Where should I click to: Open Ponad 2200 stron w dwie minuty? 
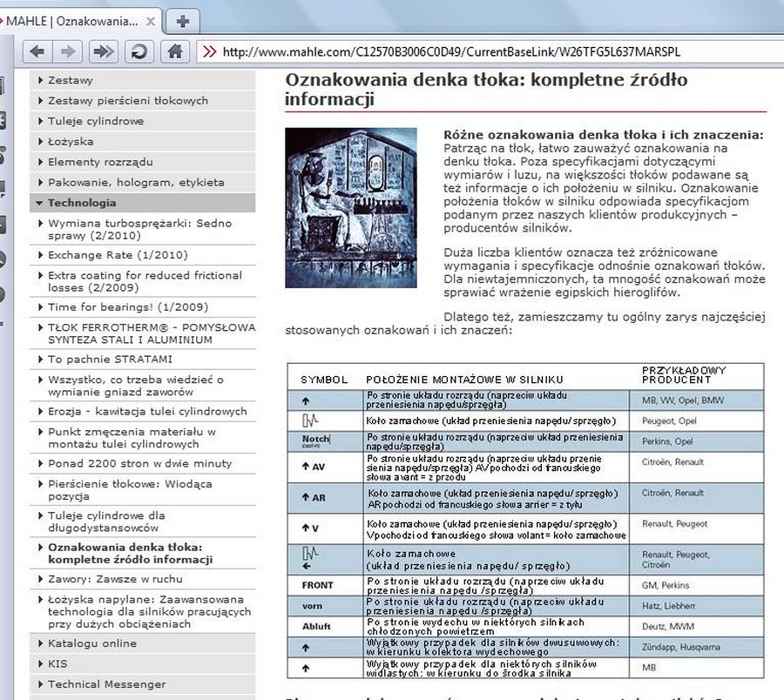pyautogui.click(x=140, y=464)
